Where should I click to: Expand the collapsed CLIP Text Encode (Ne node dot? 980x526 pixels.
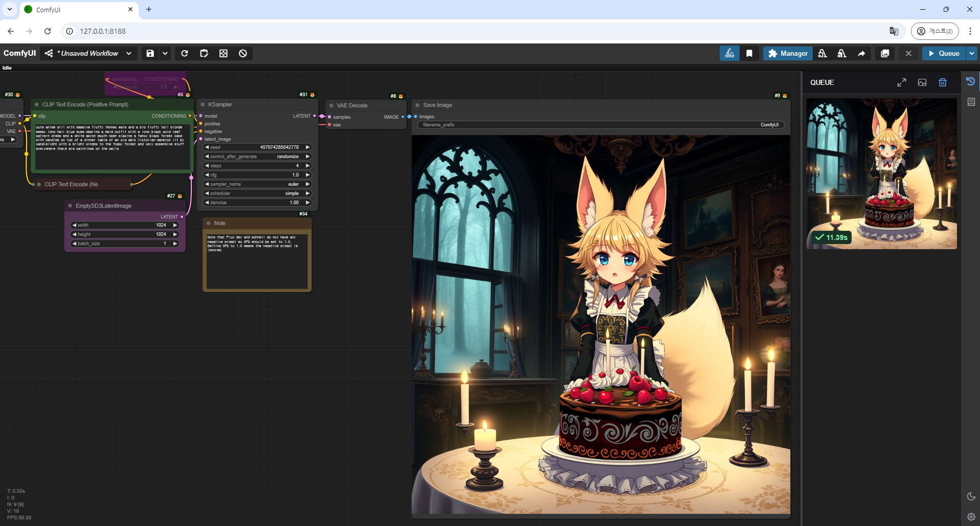pyautogui.click(x=39, y=184)
